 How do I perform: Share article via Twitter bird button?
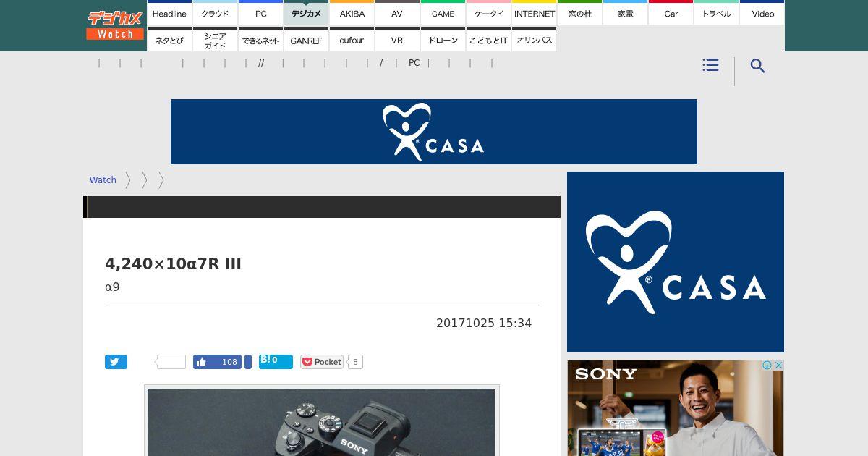(116, 362)
